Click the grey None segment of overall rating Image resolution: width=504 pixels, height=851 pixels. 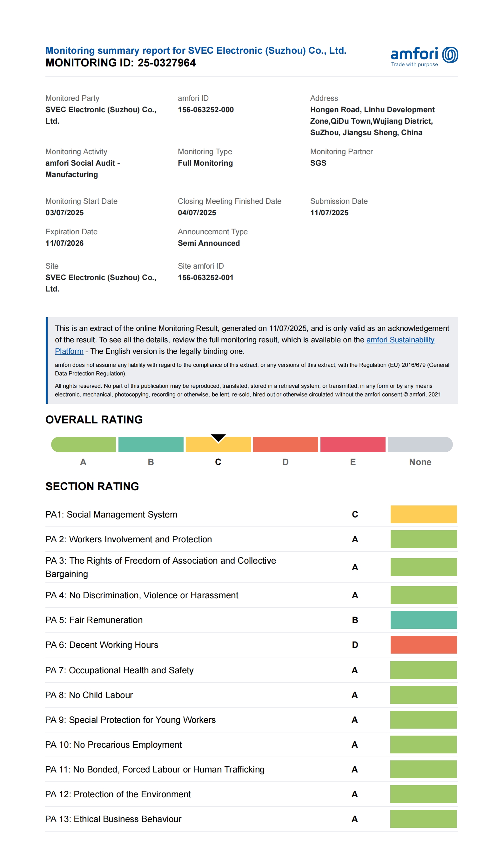(420, 444)
